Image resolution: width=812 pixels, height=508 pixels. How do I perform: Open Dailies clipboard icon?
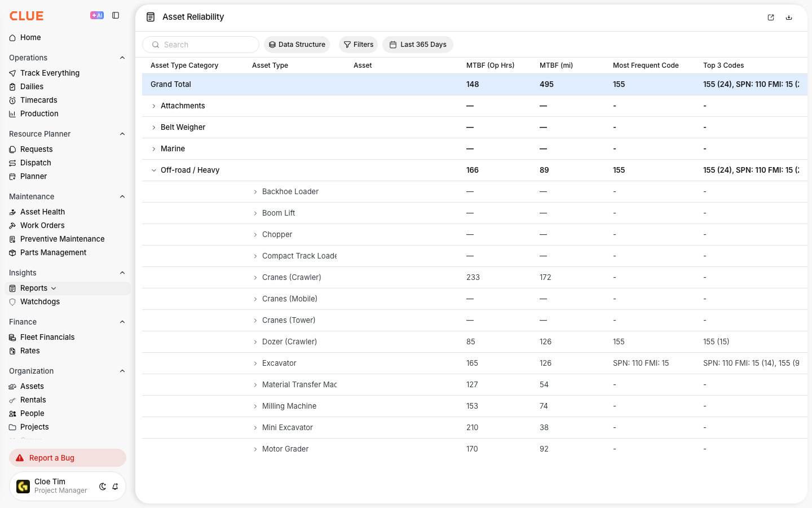(x=12, y=87)
